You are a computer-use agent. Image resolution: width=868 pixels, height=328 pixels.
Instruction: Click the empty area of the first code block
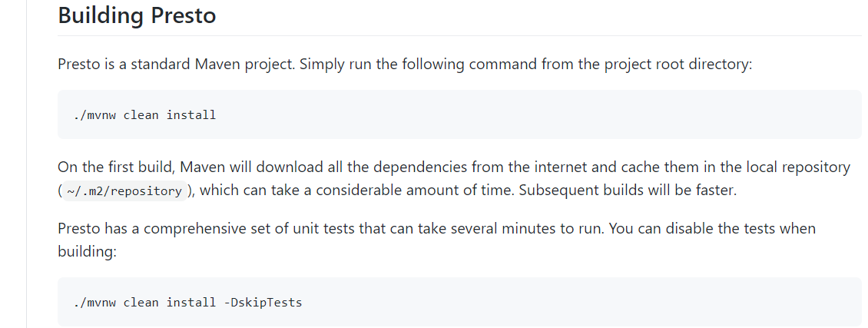[x=538, y=115]
